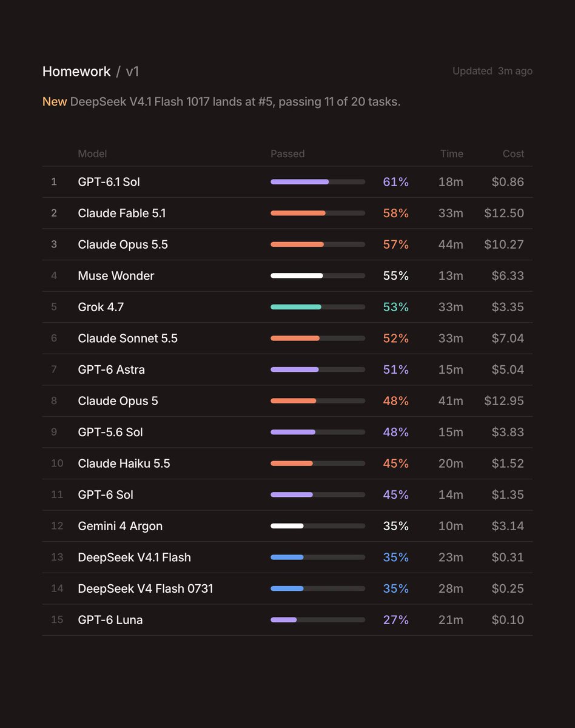This screenshot has height=728, width=575.
Task: Open Claude Opus 5 $12.95 cost cell
Action: pos(504,401)
